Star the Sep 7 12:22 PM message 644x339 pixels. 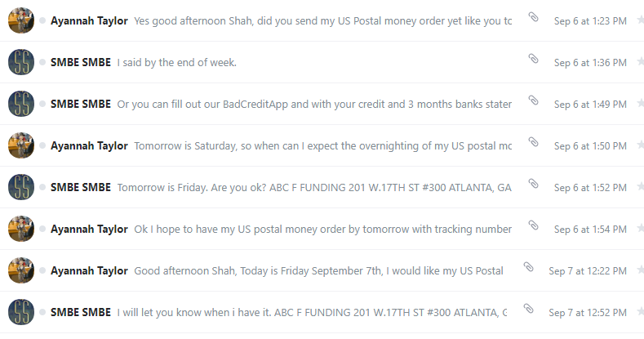(x=640, y=270)
